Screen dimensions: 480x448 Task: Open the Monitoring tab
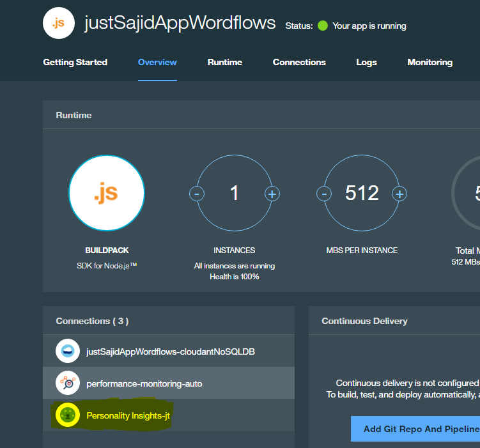[x=430, y=62]
